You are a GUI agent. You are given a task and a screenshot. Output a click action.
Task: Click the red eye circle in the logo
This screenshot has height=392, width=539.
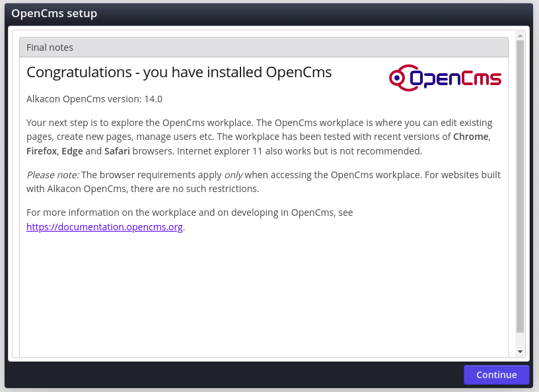point(397,79)
